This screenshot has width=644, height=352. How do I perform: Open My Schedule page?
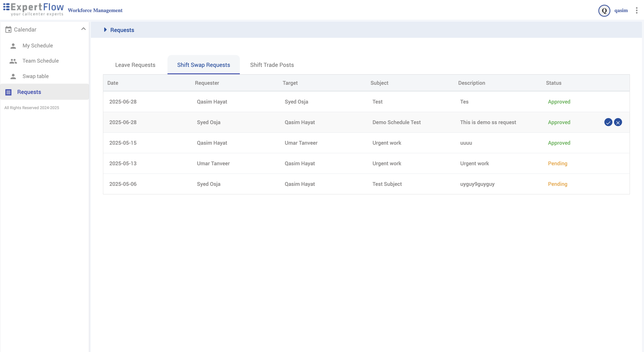click(37, 46)
